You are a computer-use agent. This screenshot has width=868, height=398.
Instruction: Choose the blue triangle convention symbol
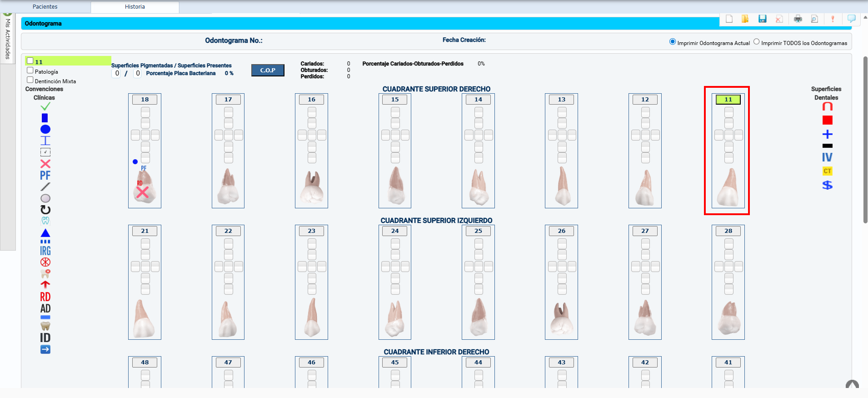[45, 233]
